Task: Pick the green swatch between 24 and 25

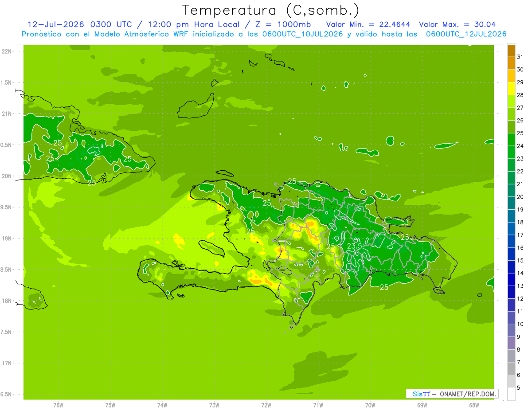Action: tap(511, 140)
